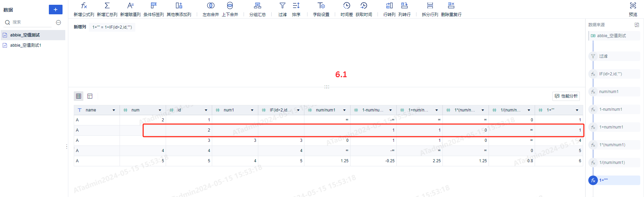The height and width of the screenshot is (197, 644).
Task: Click the 数据来源 panel title
Action: pos(597,25)
